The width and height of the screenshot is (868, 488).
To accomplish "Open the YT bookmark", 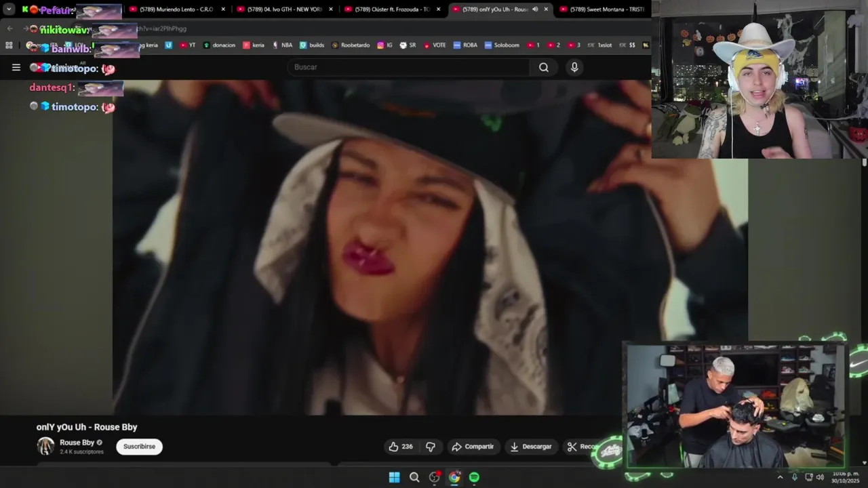I will 188,45.
